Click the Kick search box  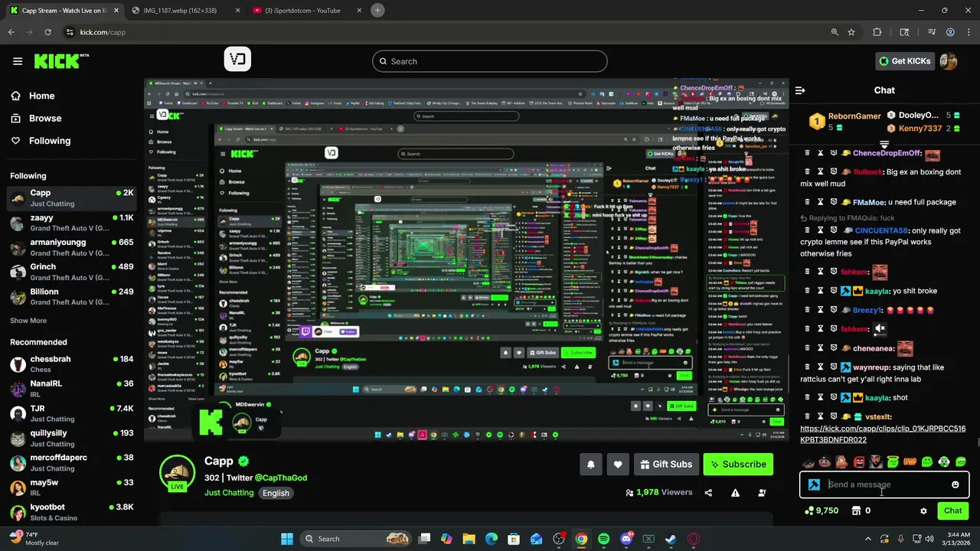[490, 61]
